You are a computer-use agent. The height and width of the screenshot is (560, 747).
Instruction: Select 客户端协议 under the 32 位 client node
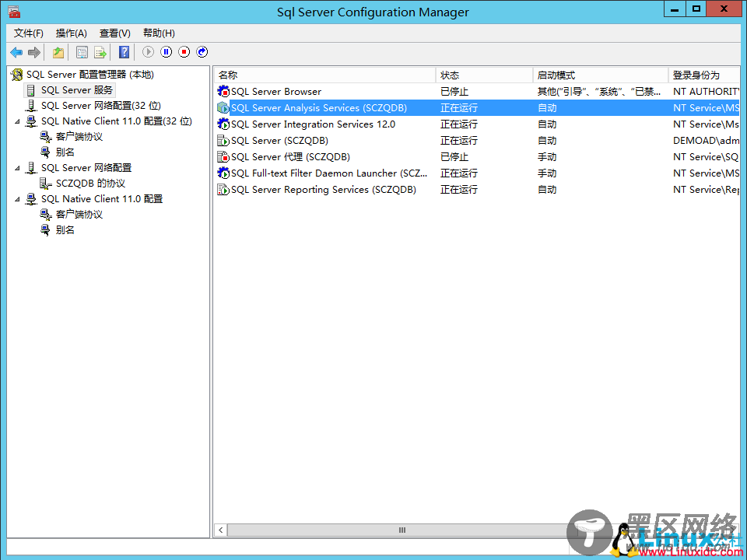(x=79, y=137)
